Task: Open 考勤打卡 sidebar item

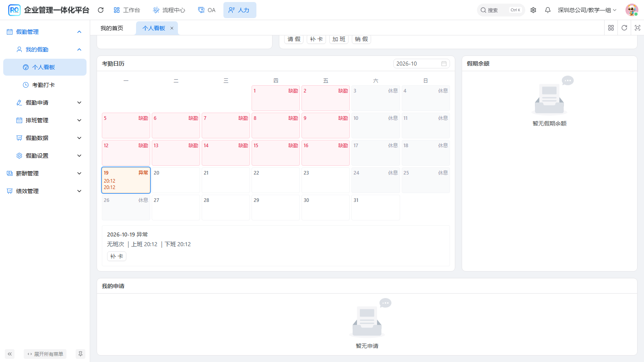Action: (x=45, y=85)
